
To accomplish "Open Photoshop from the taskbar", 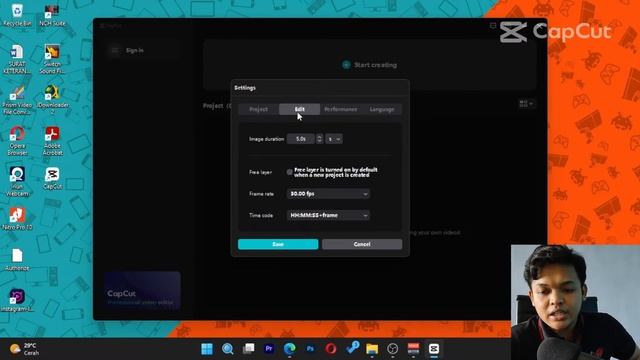I will click(310, 349).
